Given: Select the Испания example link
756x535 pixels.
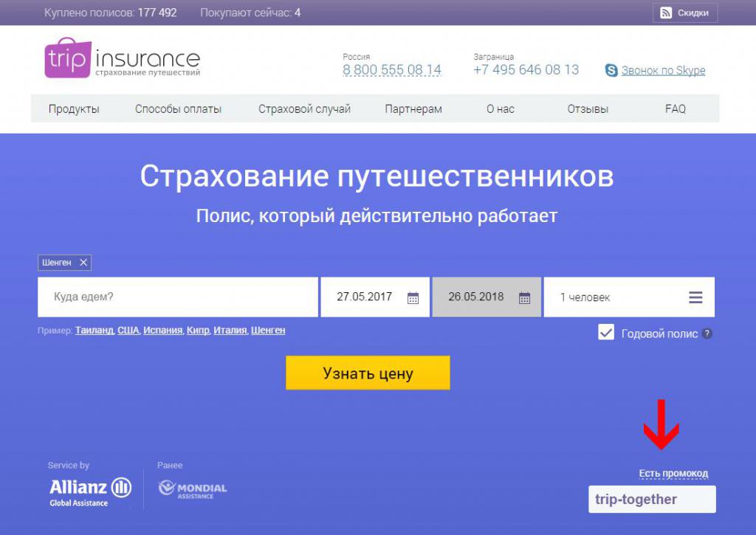Looking at the screenshot, I should pyautogui.click(x=162, y=330).
